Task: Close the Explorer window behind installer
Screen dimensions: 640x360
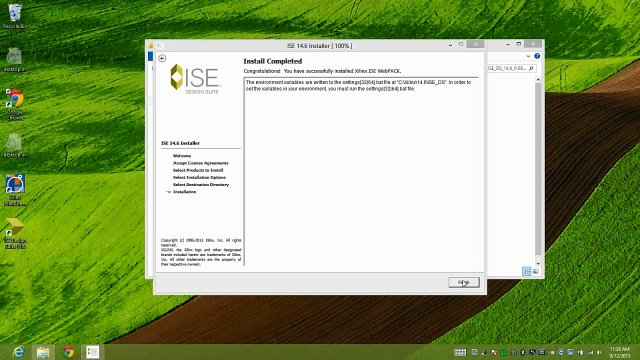Action: [x=533, y=44]
